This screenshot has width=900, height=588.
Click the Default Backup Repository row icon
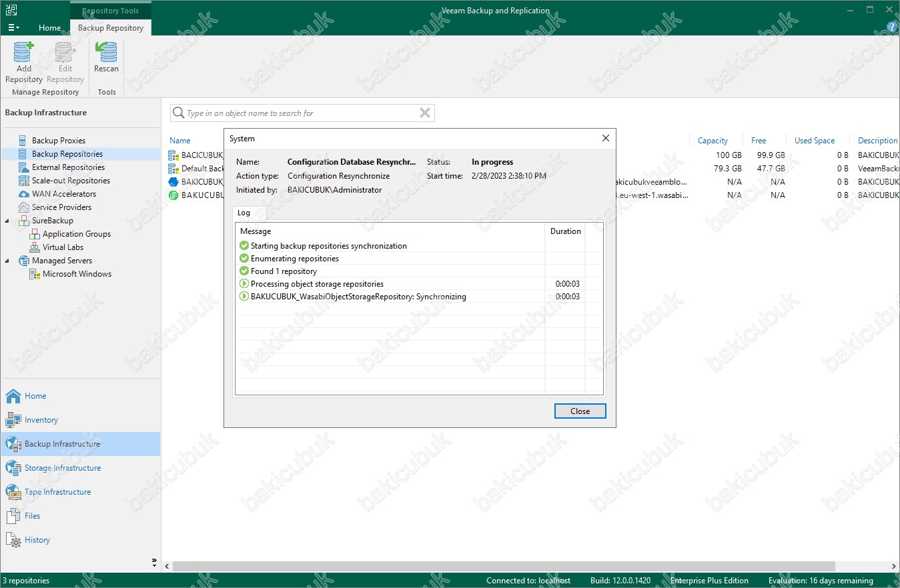(x=173, y=169)
